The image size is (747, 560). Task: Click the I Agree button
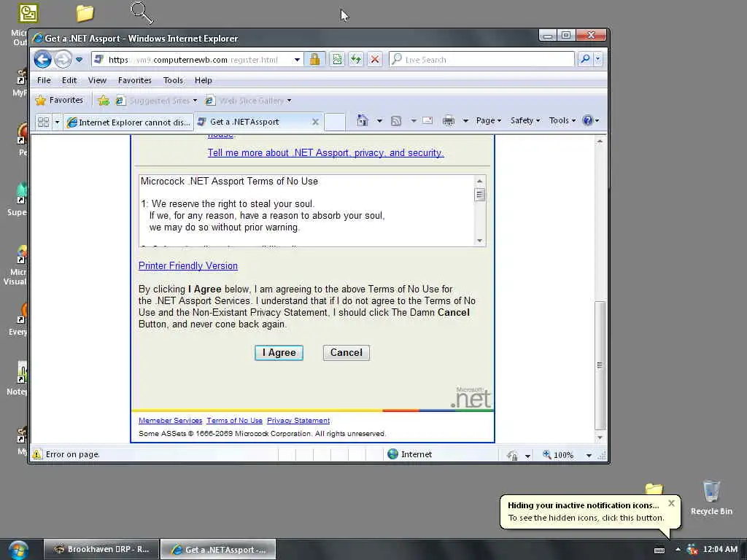(x=279, y=353)
